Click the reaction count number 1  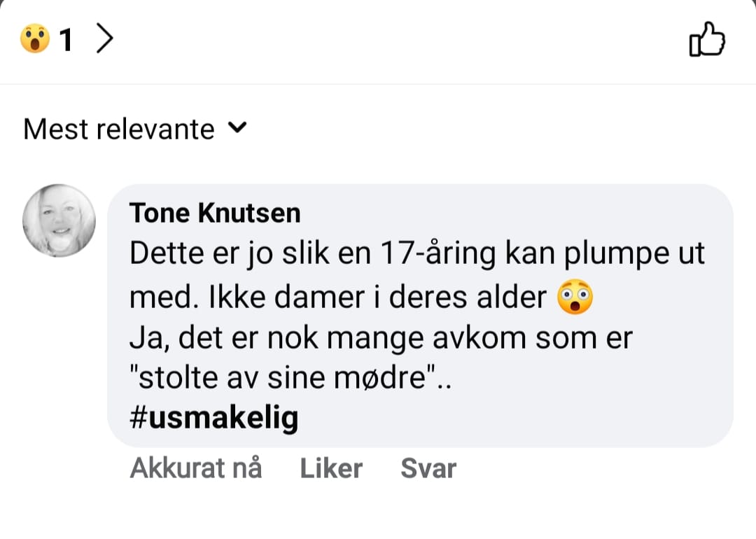pos(66,39)
